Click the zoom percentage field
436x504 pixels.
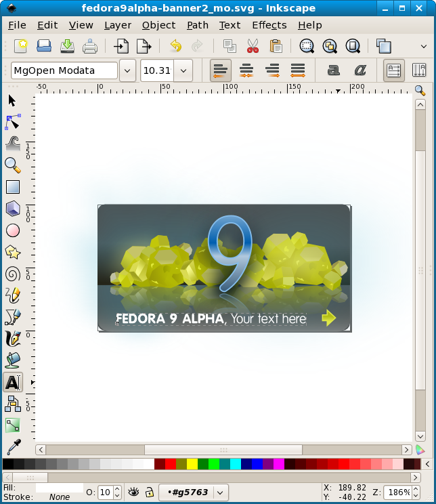398,492
